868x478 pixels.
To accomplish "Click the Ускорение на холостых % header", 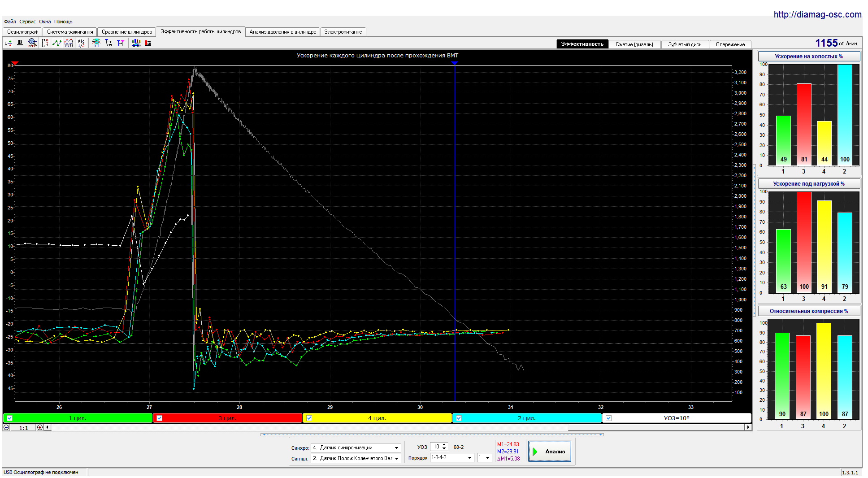I will coord(809,56).
